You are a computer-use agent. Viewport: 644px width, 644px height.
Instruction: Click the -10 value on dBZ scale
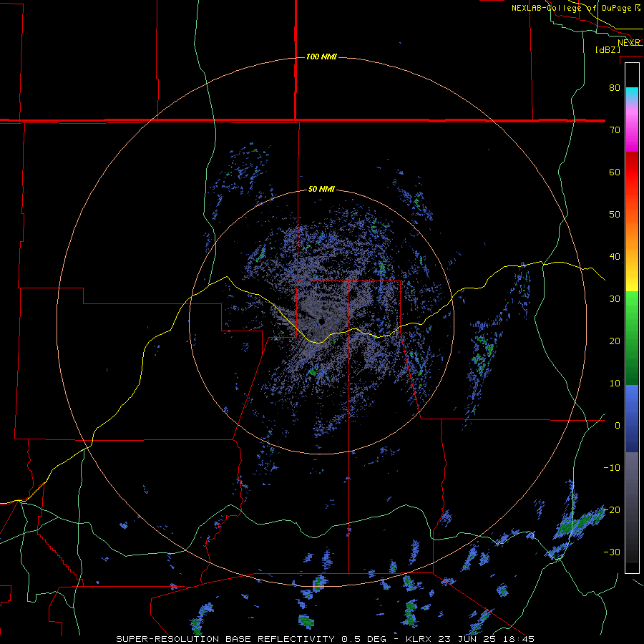point(612,468)
